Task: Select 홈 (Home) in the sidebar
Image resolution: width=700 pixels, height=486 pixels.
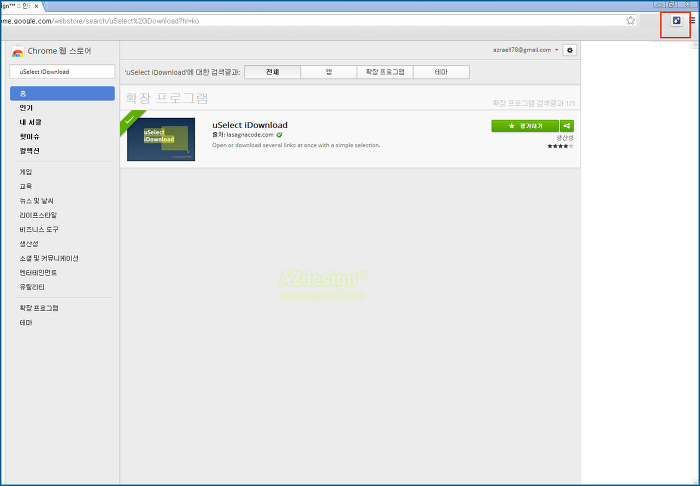Action: (62, 93)
